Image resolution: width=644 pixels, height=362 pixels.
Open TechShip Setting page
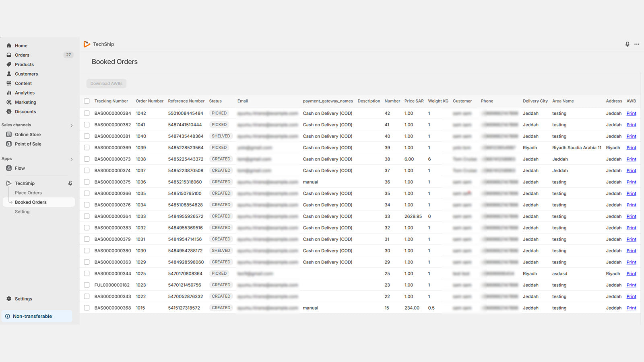(x=22, y=211)
